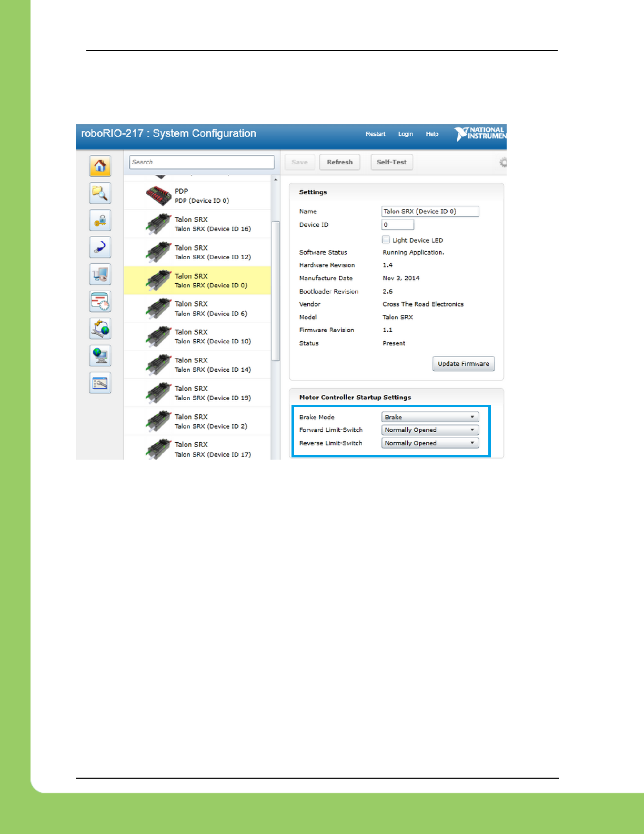
Task: Click the 'Nov 3, 2014' manufacture date
Action: coord(401,278)
